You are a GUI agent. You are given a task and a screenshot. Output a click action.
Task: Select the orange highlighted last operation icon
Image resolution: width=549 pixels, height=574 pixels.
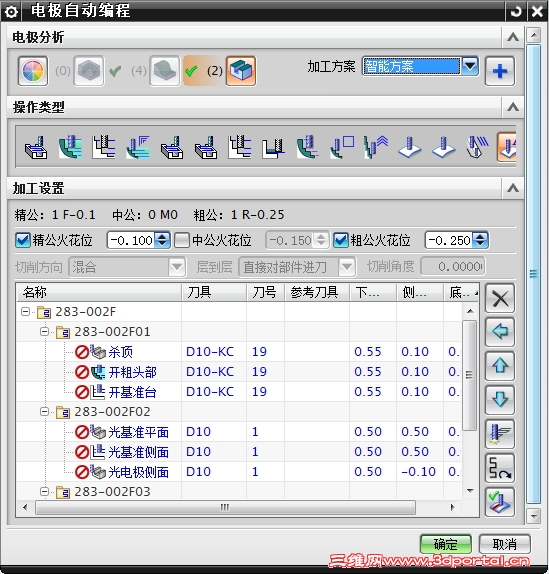click(507, 147)
